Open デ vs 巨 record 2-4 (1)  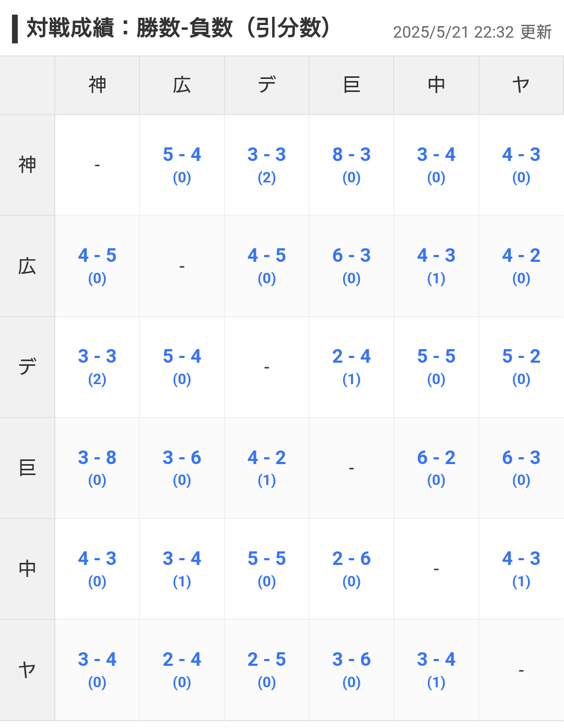(x=351, y=366)
